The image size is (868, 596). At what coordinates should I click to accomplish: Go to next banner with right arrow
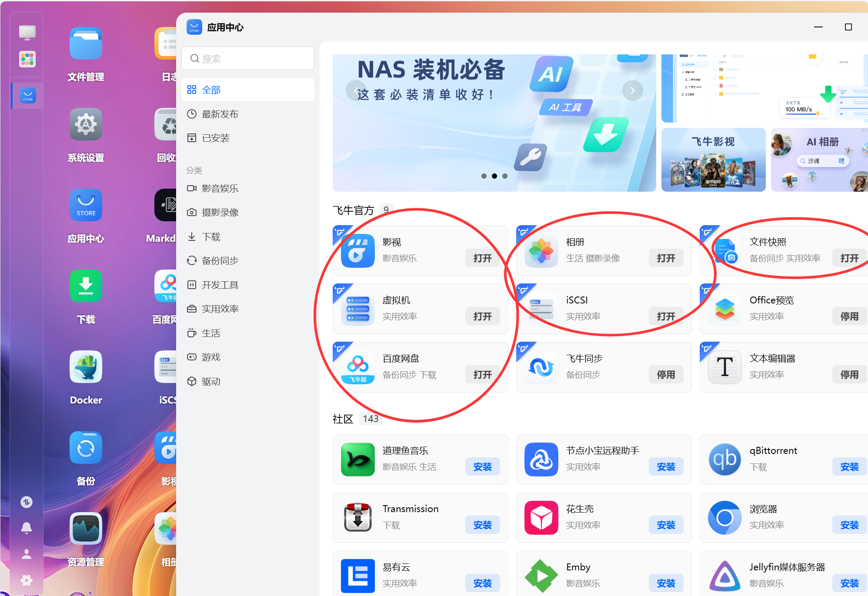point(632,90)
